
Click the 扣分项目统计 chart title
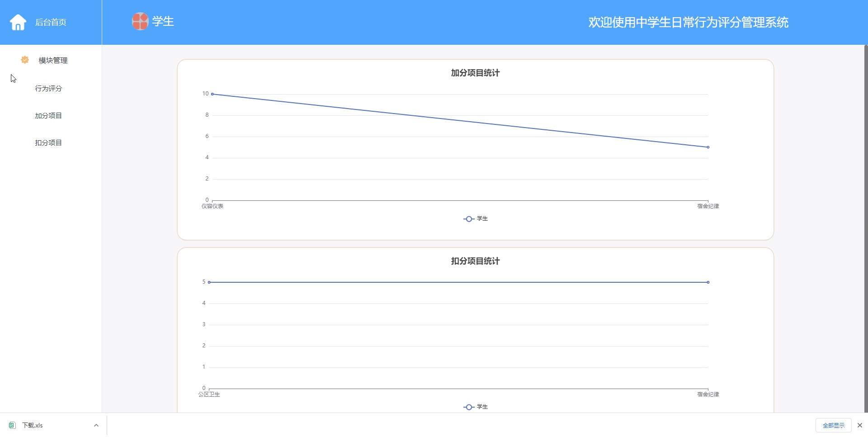(x=475, y=261)
